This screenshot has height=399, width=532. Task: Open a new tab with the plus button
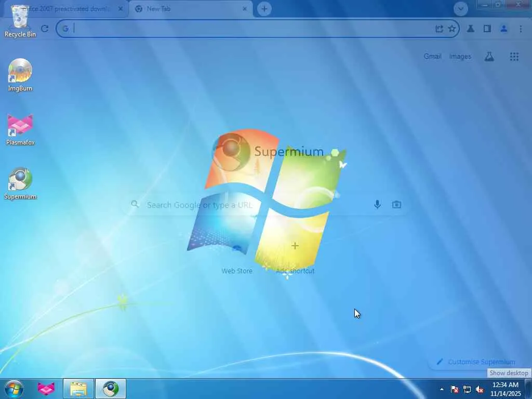click(x=264, y=9)
